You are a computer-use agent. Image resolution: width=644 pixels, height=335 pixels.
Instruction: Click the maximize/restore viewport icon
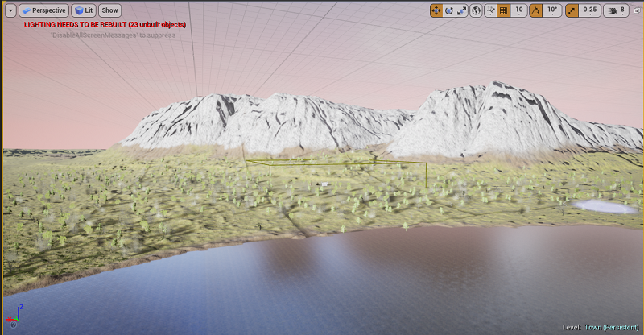tap(637, 10)
